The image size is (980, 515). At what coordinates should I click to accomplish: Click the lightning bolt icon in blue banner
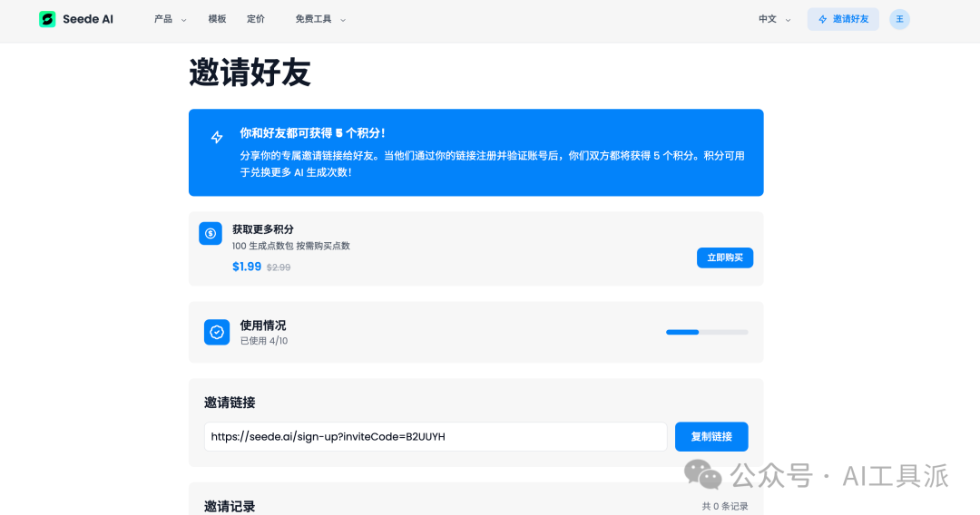(217, 137)
